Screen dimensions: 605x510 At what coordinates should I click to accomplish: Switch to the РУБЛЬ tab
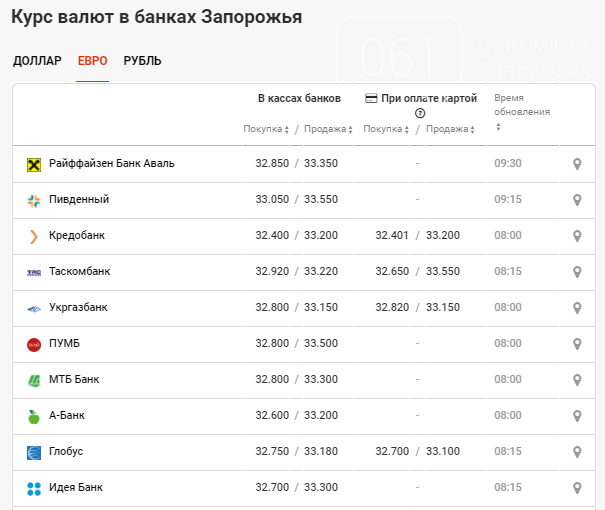(142, 61)
